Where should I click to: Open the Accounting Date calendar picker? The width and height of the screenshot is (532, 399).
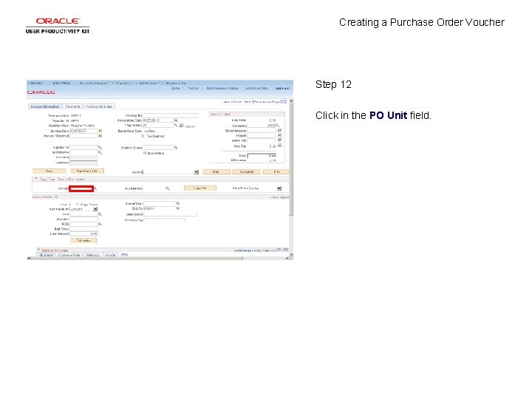pyautogui.click(x=176, y=120)
